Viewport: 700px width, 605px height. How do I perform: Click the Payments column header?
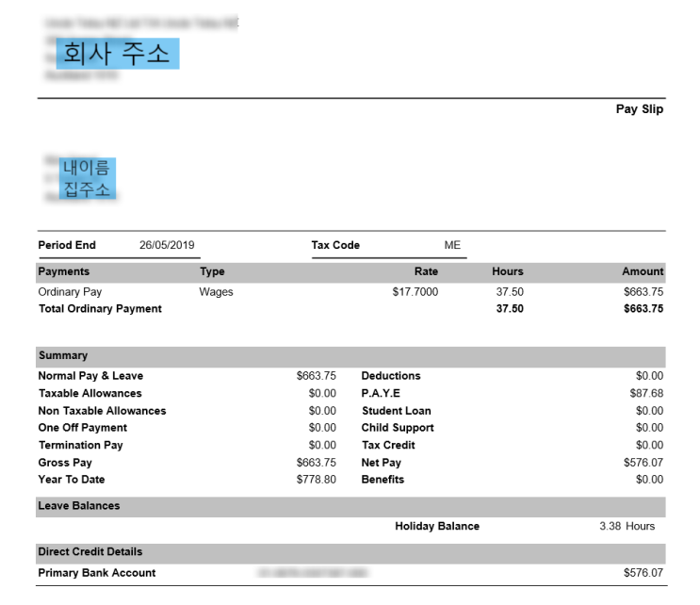64,271
